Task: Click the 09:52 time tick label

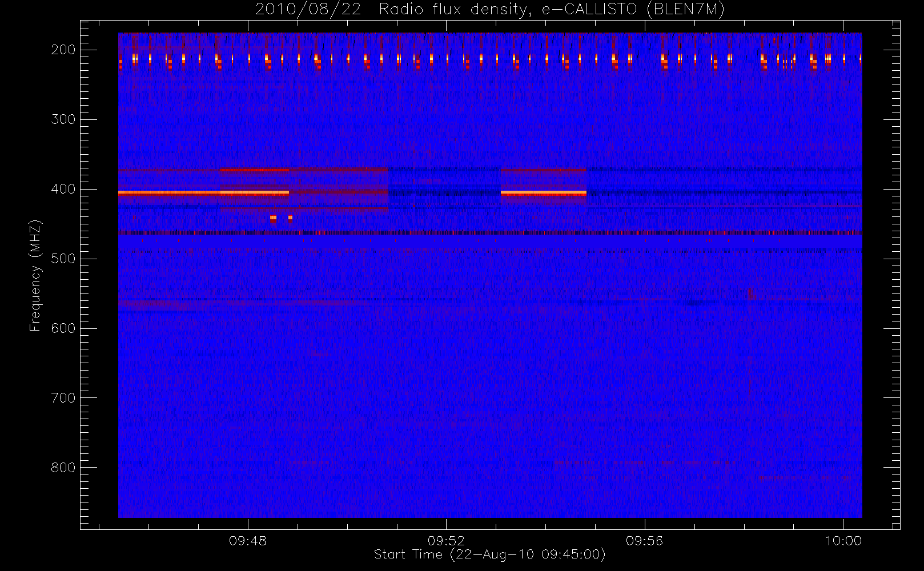Action: coord(446,541)
